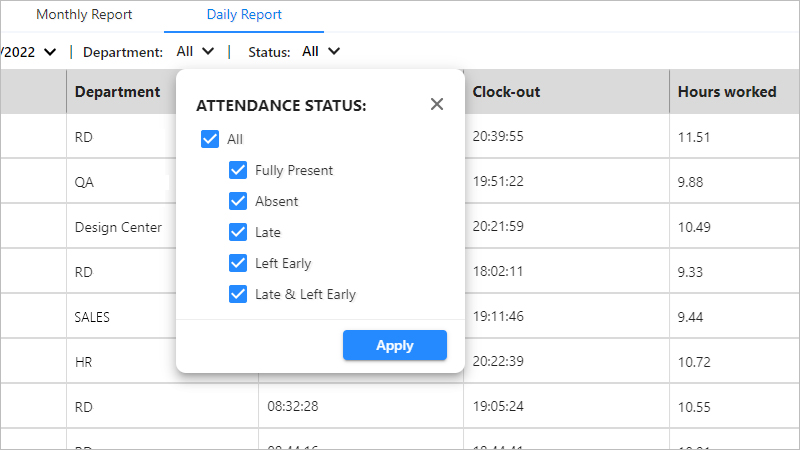Switch to the Monthly Report tab
This screenshot has width=800, height=450.
click(x=84, y=15)
